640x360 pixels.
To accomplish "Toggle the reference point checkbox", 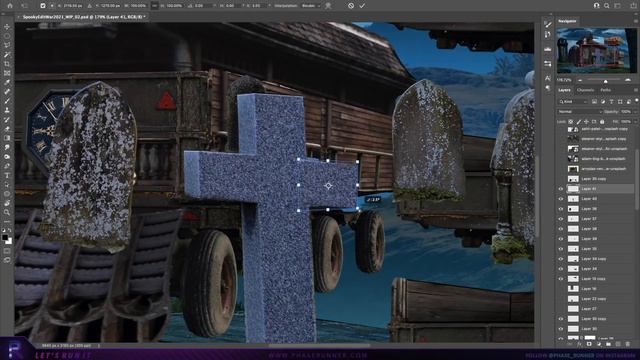I will (x=42, y=6).
